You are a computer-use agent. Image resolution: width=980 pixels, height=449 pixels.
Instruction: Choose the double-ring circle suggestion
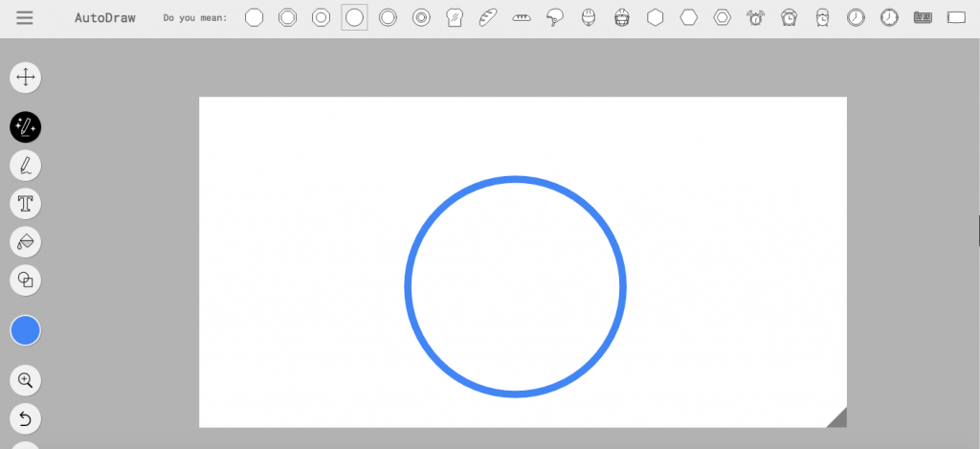click(x=389, y=17)
